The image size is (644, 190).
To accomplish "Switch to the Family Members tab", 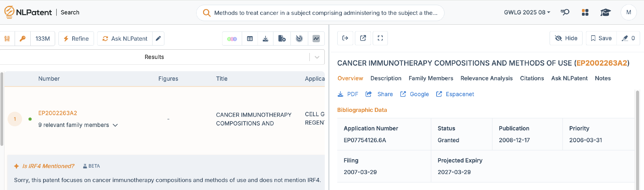I will (x=431, y=78).
